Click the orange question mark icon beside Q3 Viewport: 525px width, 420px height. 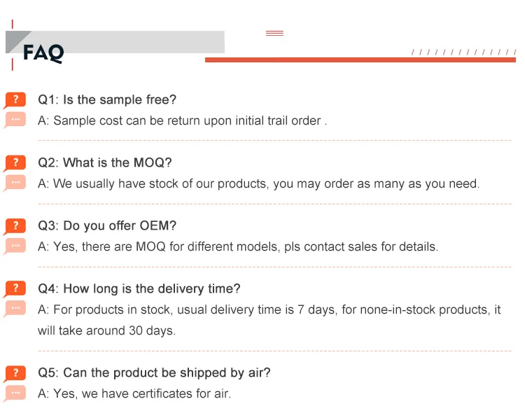tap(15, 225)
